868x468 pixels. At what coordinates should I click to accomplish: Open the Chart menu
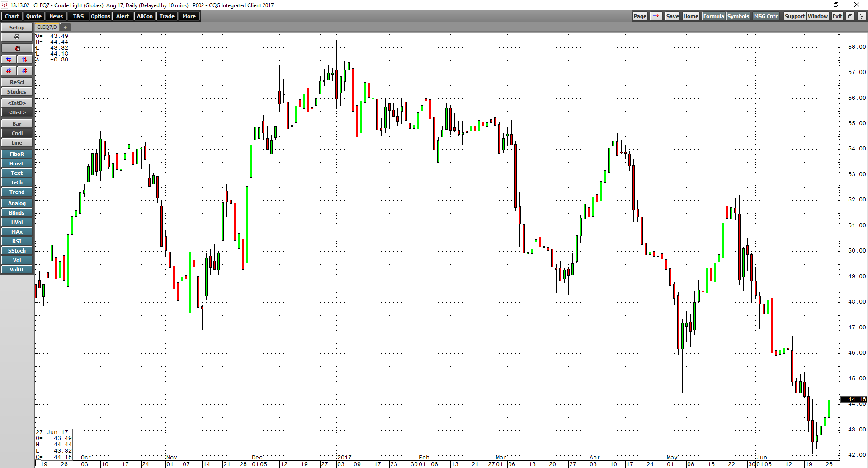11,16
